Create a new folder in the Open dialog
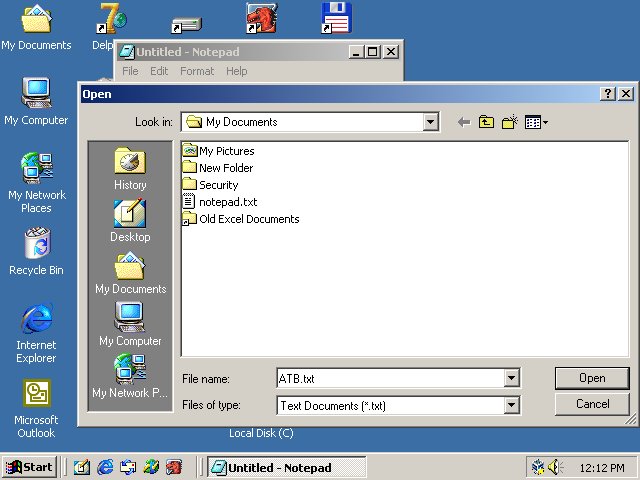 point(510,122)
